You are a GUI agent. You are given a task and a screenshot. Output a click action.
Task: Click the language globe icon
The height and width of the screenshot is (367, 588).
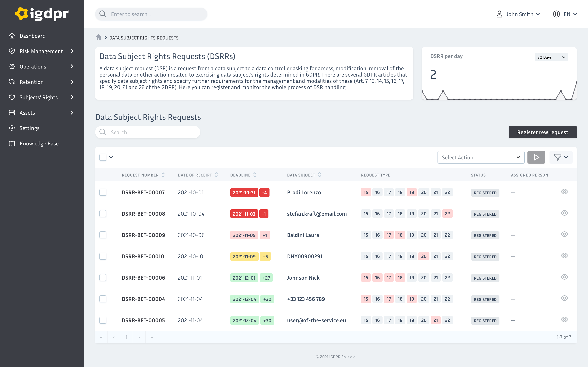[556, 14]
